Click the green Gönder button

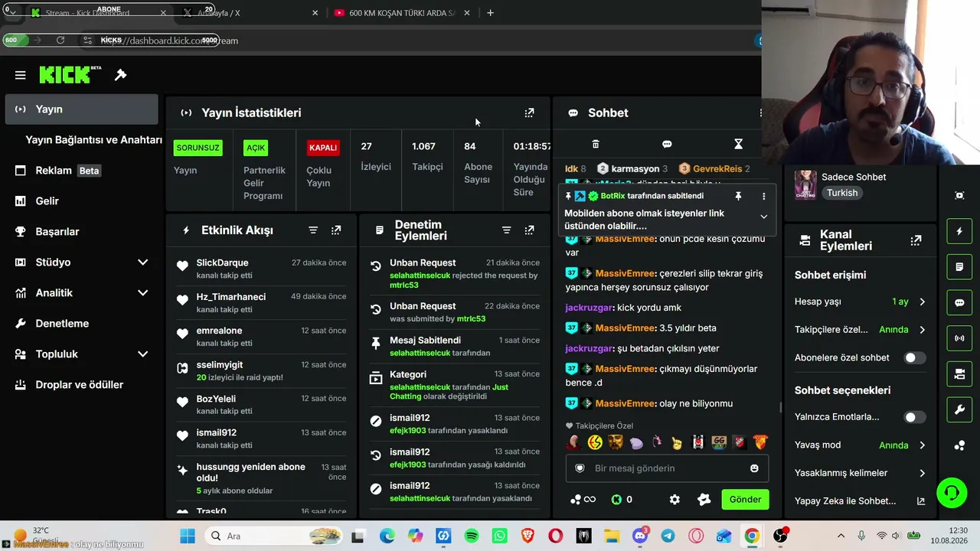(745, 500)
